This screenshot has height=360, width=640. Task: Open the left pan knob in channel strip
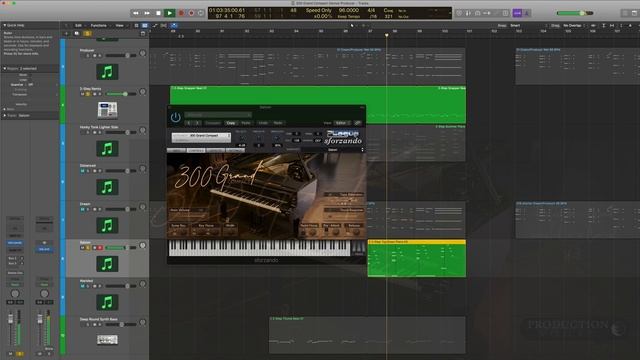pyautogui.click(x=15, y=293)
